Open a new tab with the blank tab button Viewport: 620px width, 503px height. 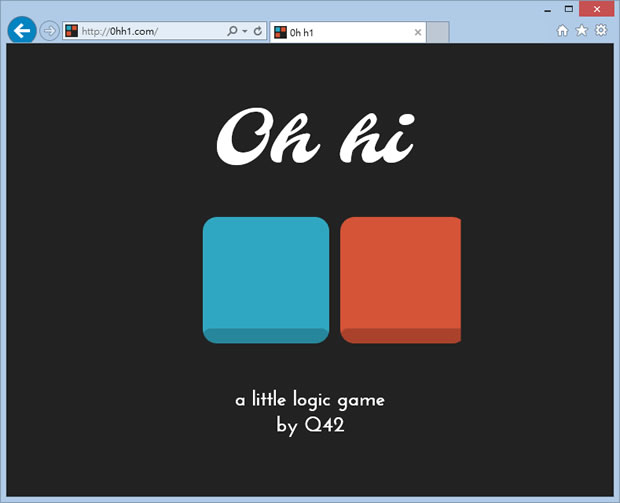(x=438, y=32)
